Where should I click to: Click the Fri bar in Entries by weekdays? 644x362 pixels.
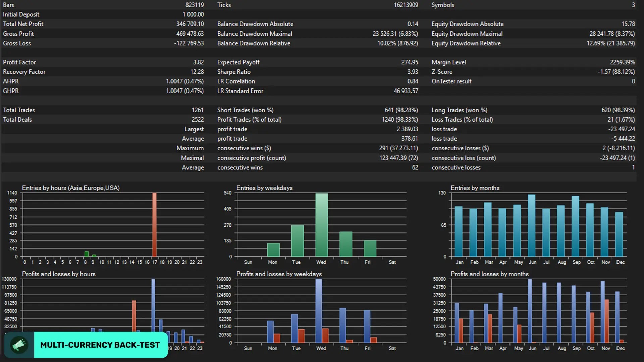click(370, 248)
